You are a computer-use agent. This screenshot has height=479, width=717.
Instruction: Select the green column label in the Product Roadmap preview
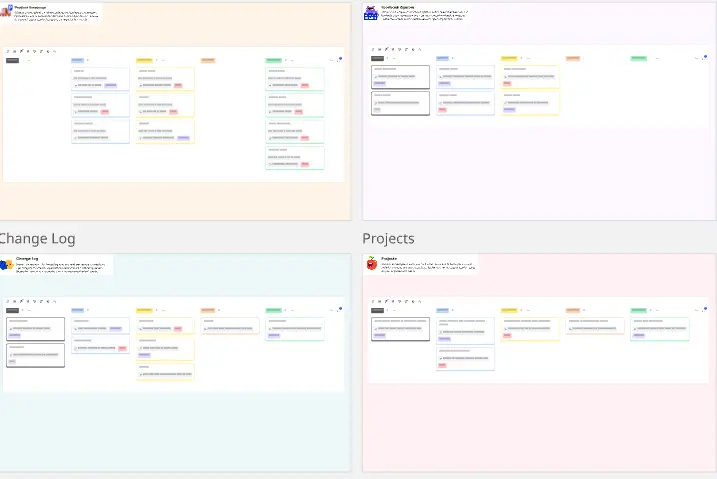(273, 60)
